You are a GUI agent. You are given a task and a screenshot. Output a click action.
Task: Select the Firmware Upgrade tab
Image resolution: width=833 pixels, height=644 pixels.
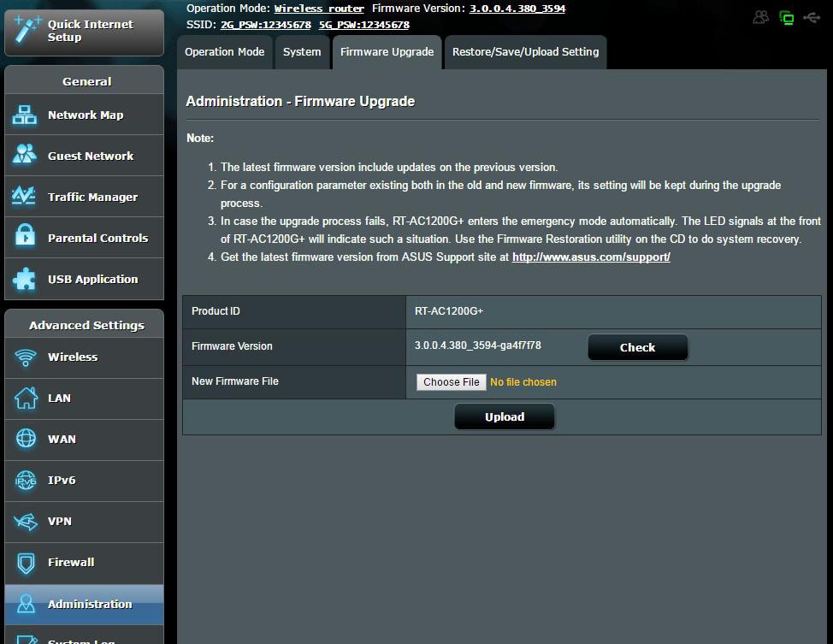click(387, 52)
